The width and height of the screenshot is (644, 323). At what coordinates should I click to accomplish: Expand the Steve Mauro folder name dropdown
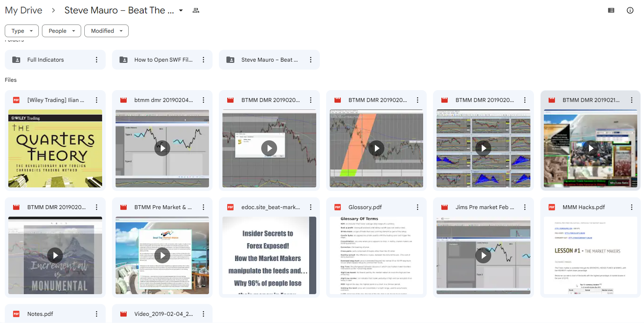pos(181,10)
